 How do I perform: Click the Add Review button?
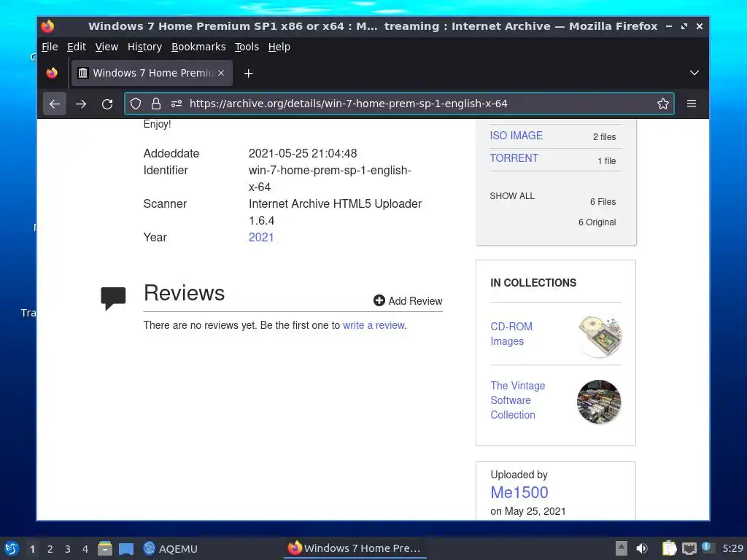click(x=408, y=301)
